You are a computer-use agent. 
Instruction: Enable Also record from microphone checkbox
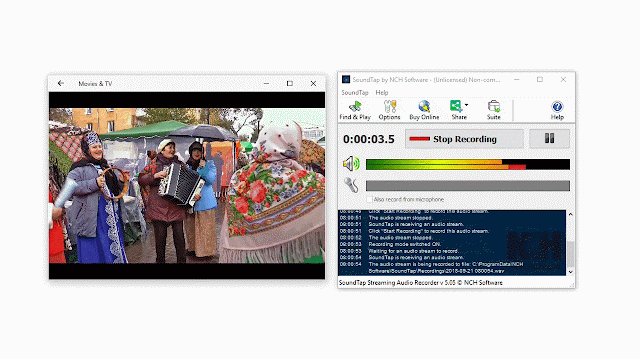(x=369, y=200)
